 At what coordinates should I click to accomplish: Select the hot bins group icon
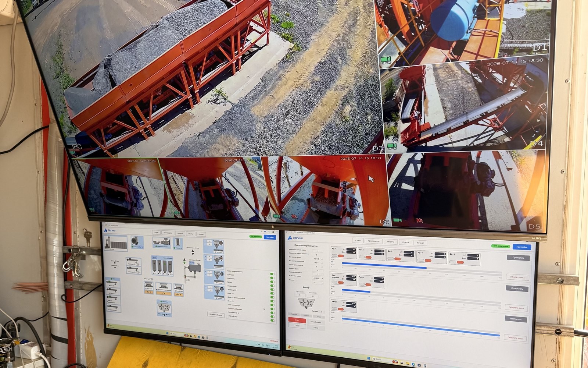162,265
